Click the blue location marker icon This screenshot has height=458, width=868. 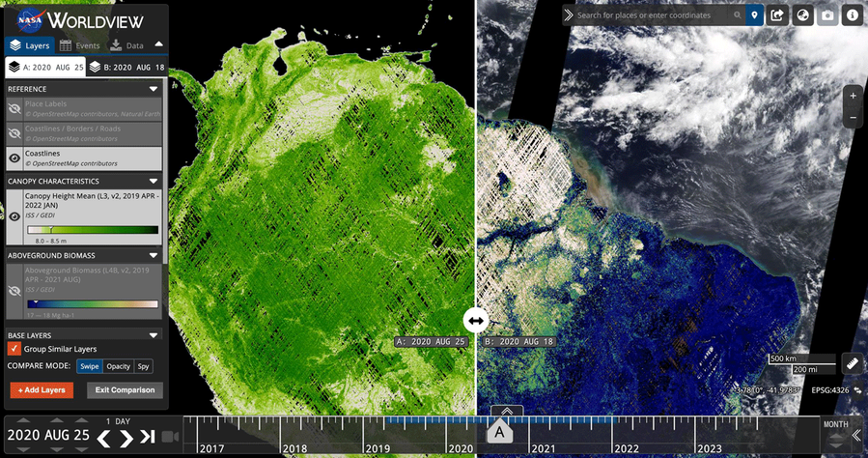tap(753, 15)
